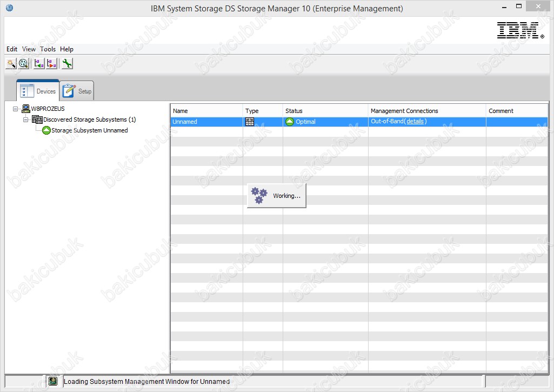Switch to the Devices tab
This screenshot has height=392, width=554.
38,91
